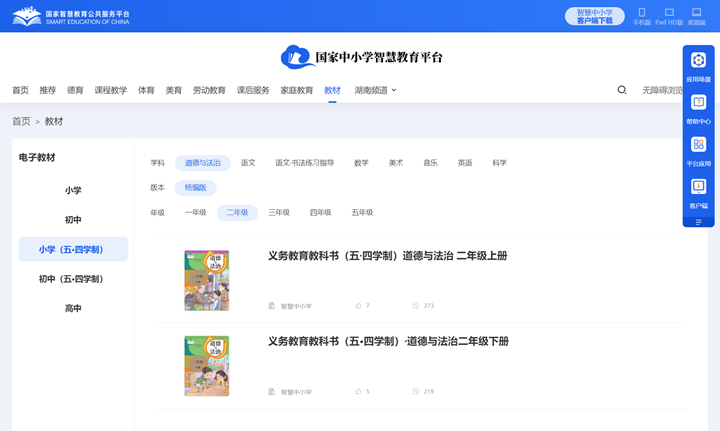
Task: Switch to 课程教学 navigation tab
Action: tap(111, 90)
